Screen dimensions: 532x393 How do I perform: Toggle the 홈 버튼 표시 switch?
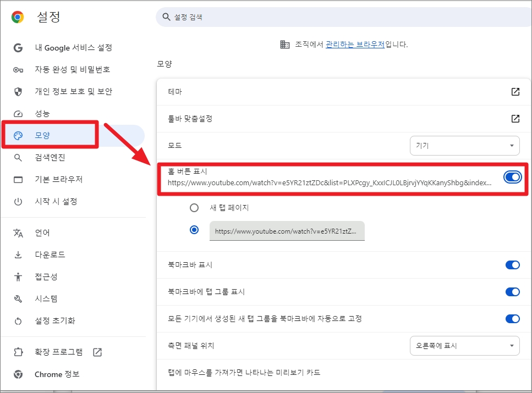(512, 177)
